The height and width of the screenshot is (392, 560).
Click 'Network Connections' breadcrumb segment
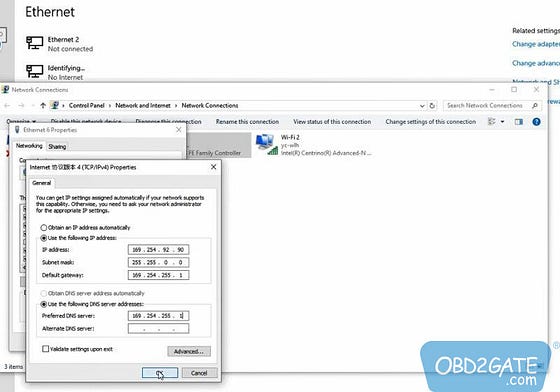(210, 106)
